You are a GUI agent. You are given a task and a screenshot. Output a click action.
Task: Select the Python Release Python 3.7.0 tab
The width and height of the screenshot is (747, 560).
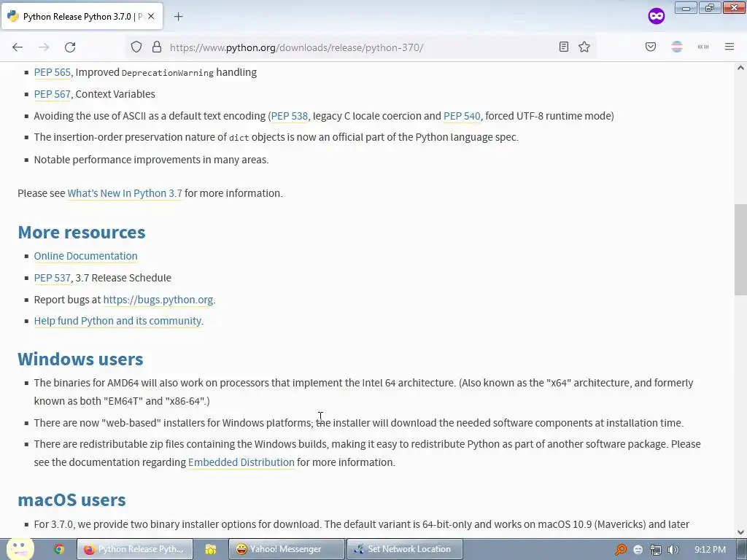click(82, 17)
